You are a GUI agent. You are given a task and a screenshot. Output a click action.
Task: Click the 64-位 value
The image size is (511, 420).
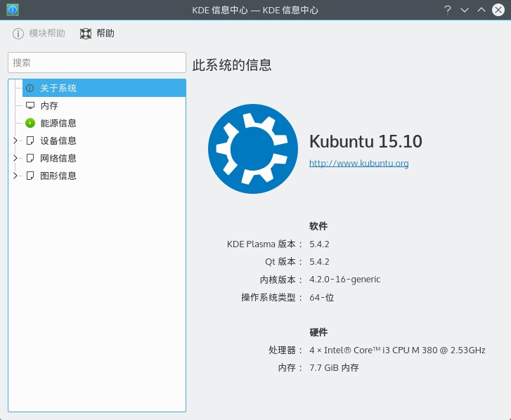click(321, 297)
